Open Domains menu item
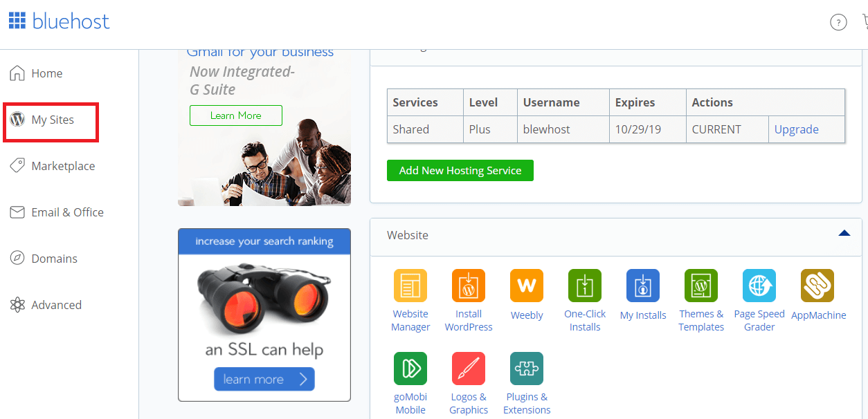Viewport: 868px width, 419px height. (x=54, y=259)
